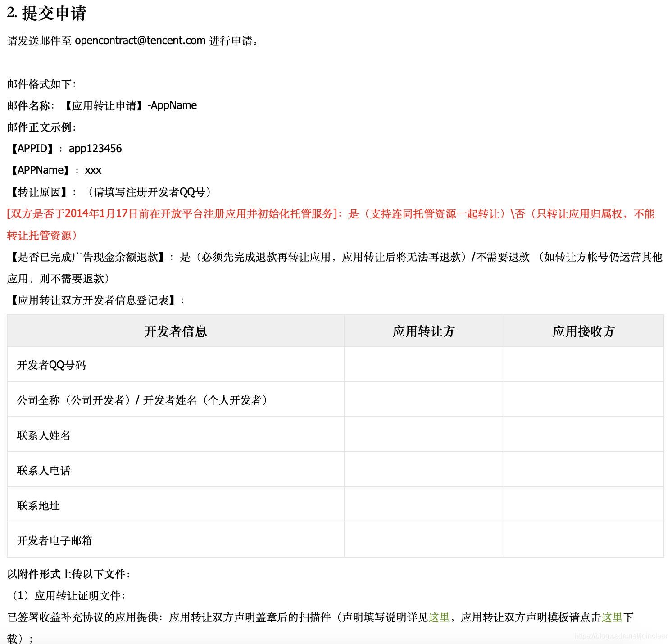Click the 开发者QQ号码 row label

pyautogui.click(x=51, y=365)
